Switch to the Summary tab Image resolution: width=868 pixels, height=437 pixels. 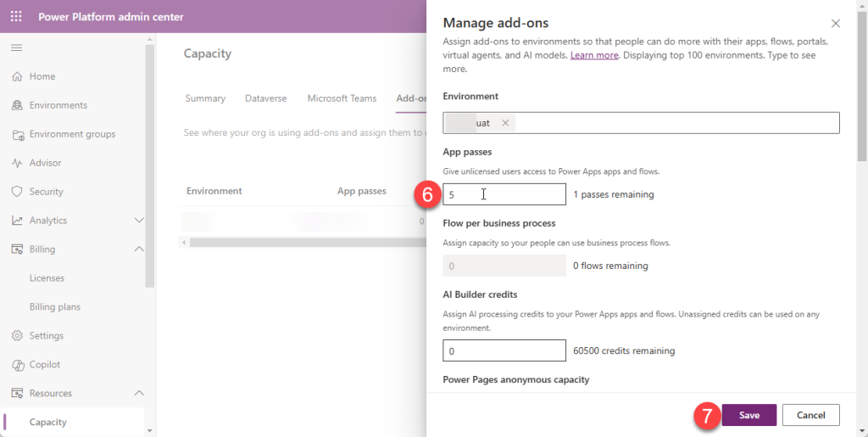click(205, 98)
